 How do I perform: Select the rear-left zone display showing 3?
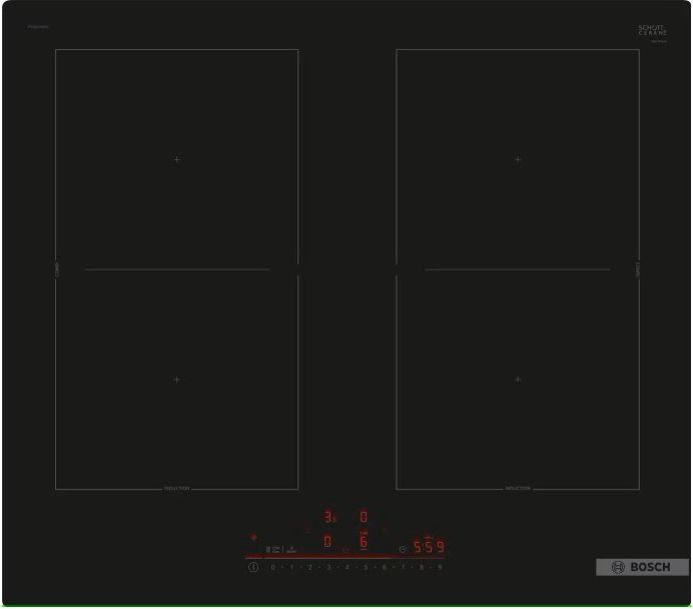pos(328,517)
